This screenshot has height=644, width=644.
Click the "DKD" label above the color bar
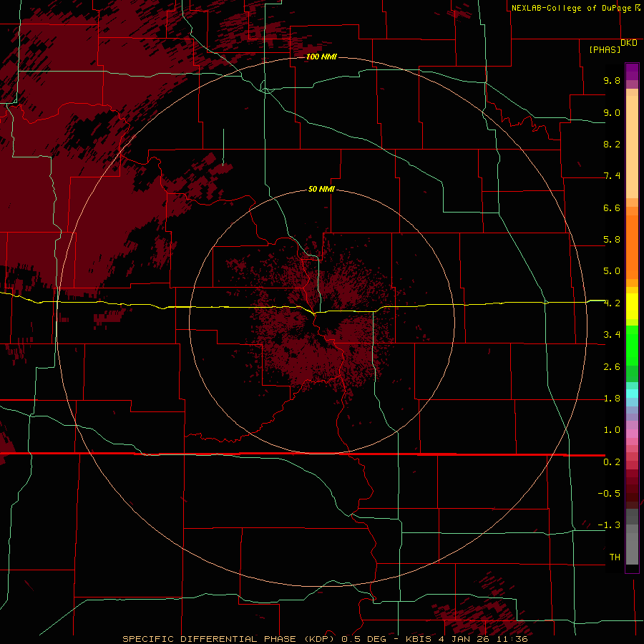[629, 43]
